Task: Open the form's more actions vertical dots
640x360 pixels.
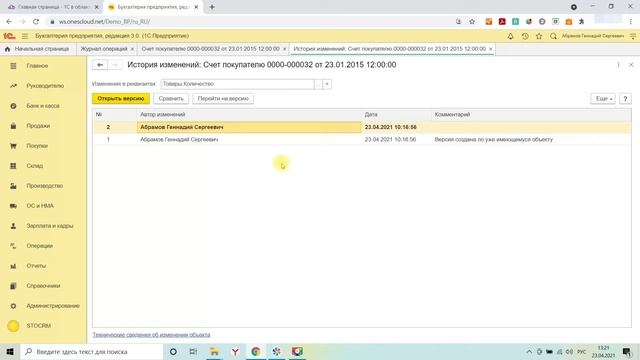Action: coord(618,65)
